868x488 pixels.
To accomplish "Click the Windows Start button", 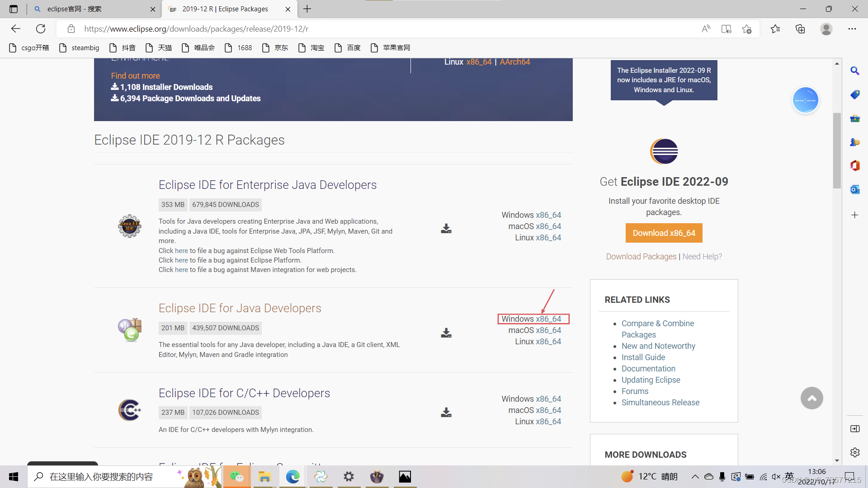I will [14, 477].
